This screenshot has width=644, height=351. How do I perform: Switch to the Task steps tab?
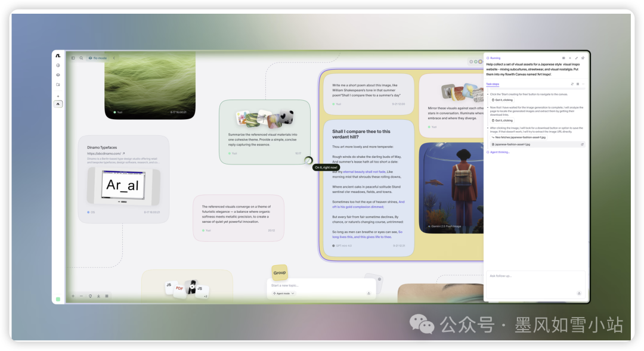coord(493,84)
